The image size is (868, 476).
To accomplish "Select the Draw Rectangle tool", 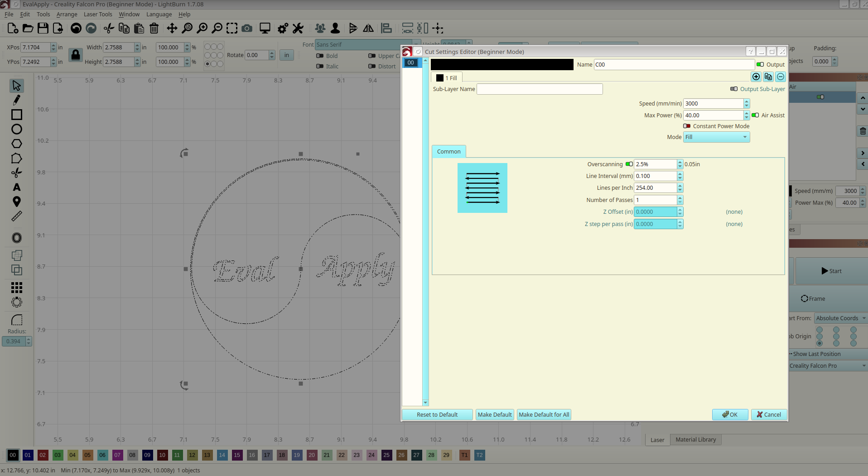I will pos(17,115).
